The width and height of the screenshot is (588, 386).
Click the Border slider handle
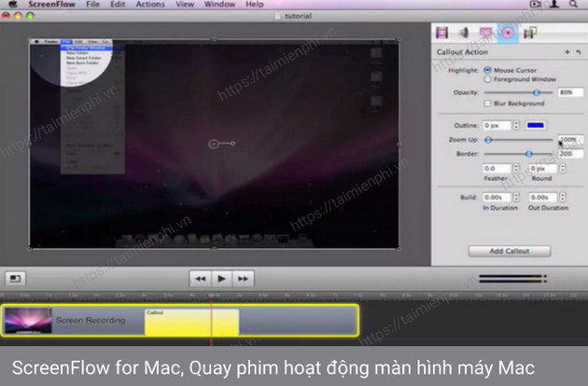point(529,154)
